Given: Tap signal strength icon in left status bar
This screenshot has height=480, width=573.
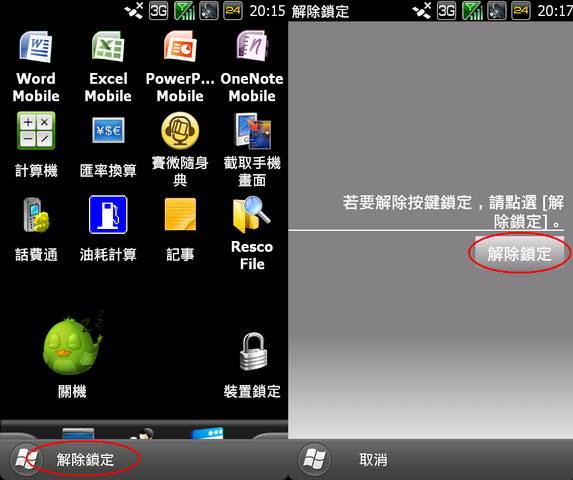Looking at the screenshot, I should pos(184,11).
